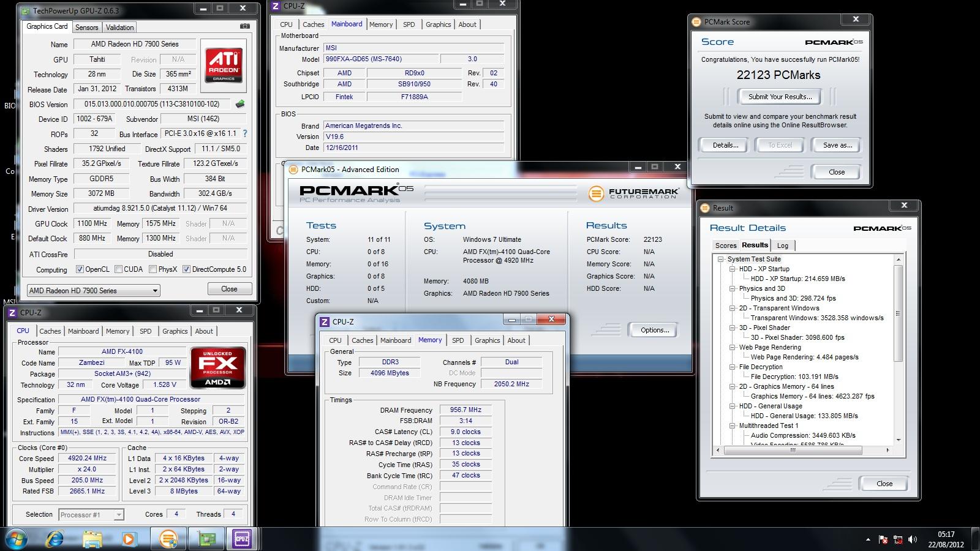Screen dimensions: 980x551
Task: Click the CPU-Z Memory window title icon
Action: 325,321
